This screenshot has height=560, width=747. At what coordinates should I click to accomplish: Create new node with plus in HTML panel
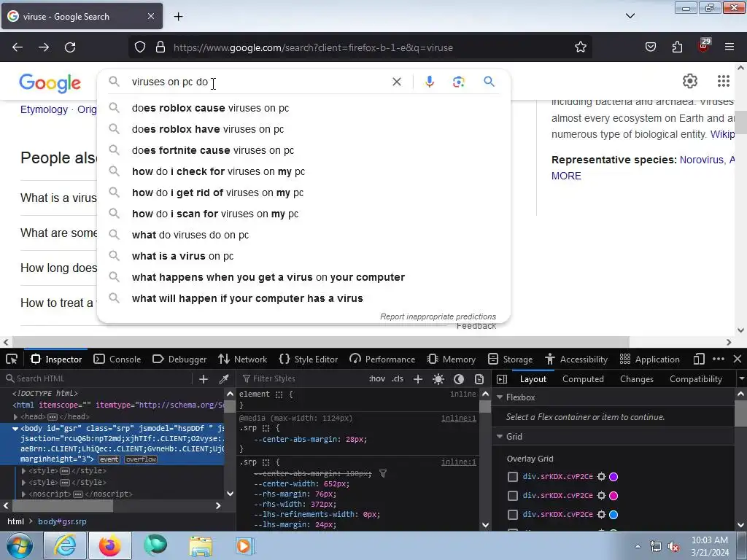click(x=204, y=379)
